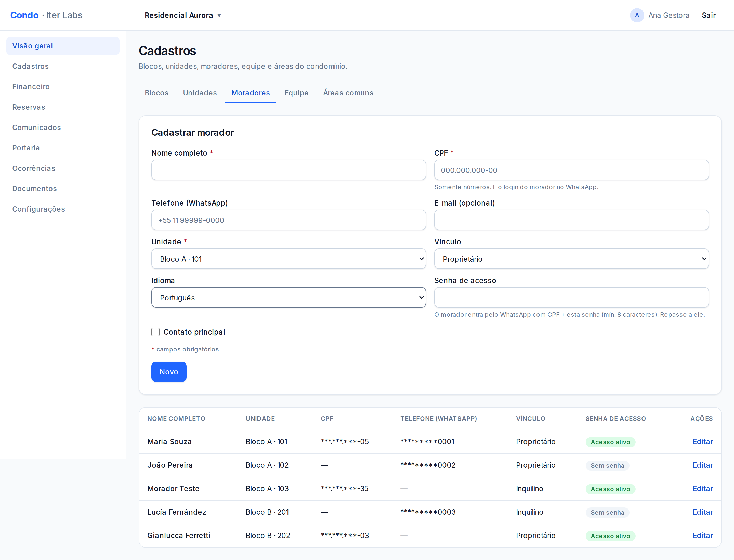Open the Unidade dropdown
This screenshot has height=560, width=734.
point(289,259)
